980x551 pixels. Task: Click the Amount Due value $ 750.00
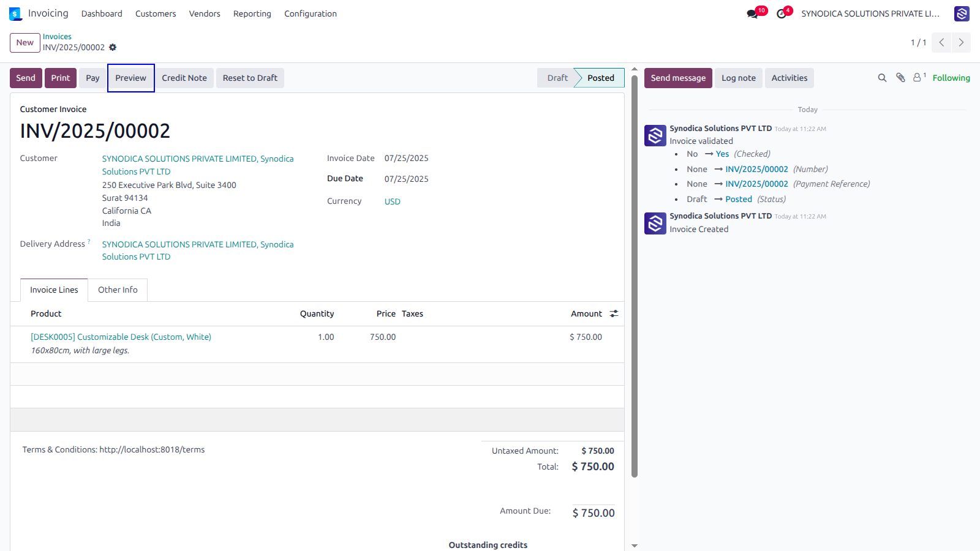pyautogui.click(x=594, y=513)
